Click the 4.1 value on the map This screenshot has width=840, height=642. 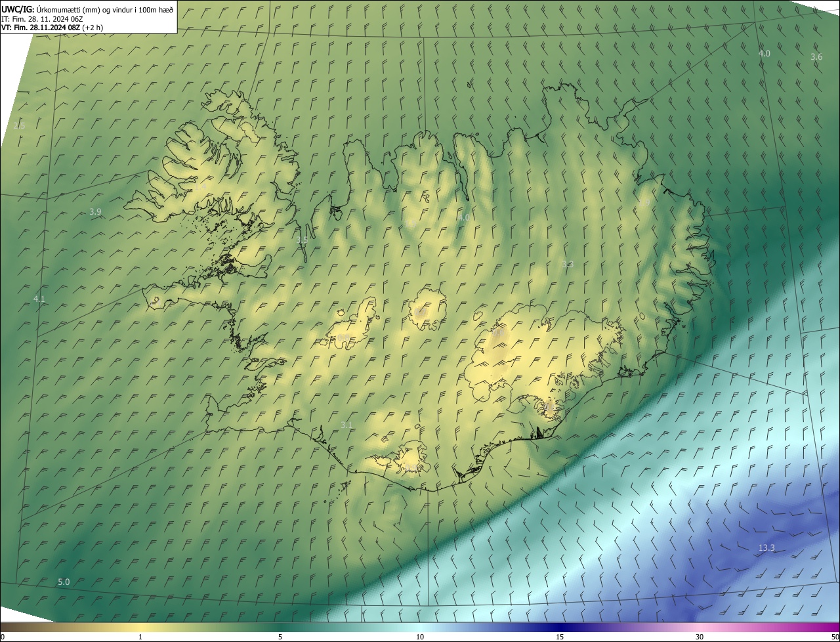(x=39, y=299)
